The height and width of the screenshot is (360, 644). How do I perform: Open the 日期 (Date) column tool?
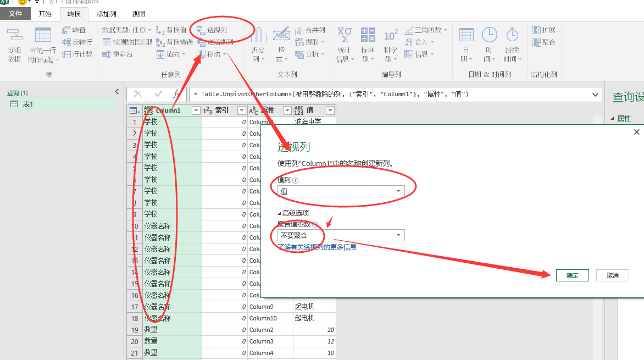point(465,44)
